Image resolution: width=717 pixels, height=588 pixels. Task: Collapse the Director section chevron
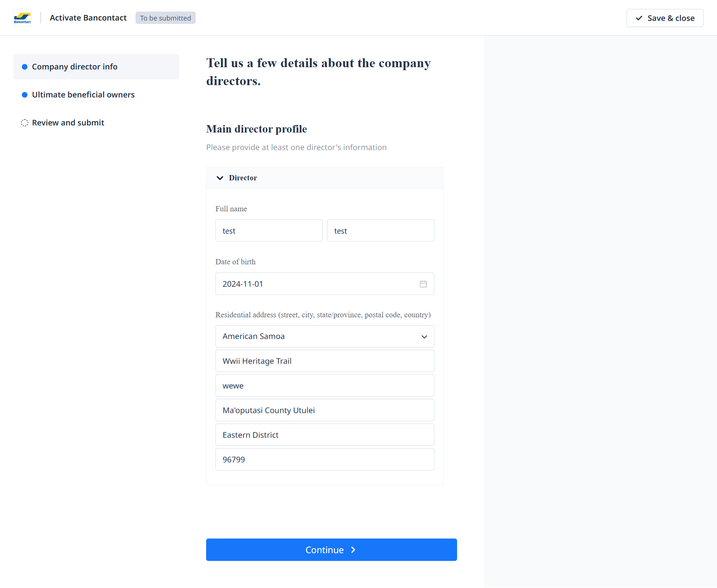tap(220, 178)
